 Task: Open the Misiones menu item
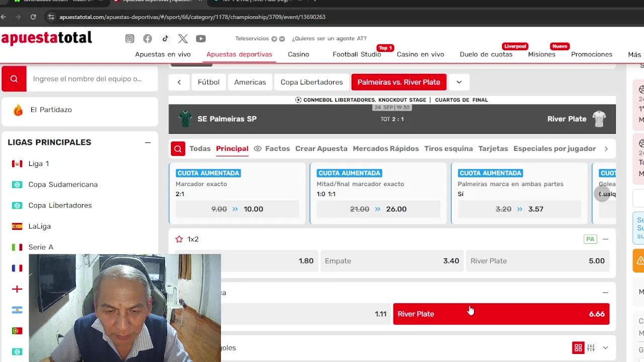[542, 54]
